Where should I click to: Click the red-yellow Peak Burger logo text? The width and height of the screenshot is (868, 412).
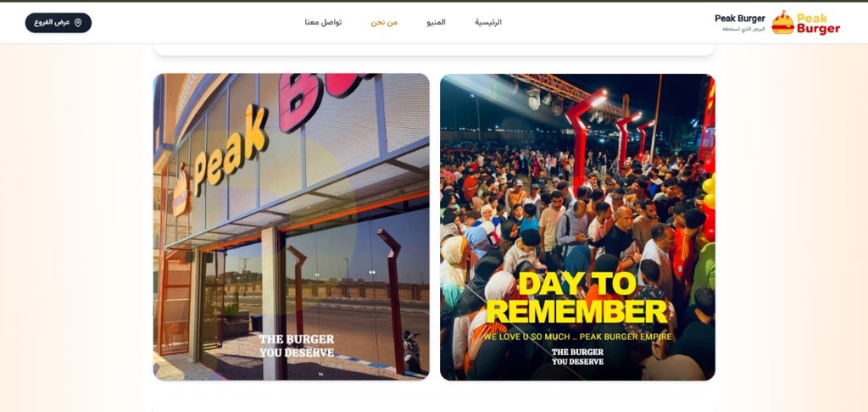coord(818,23)
